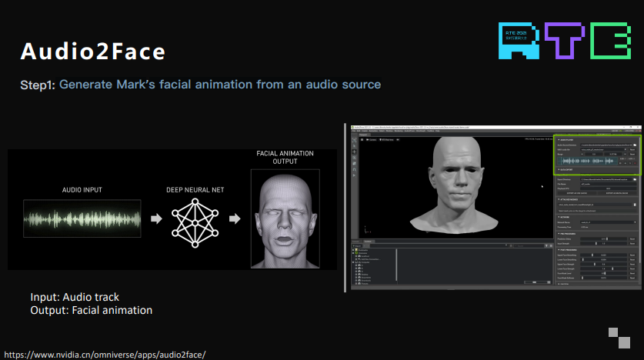Reset the Face Mask Softness value

632,278
